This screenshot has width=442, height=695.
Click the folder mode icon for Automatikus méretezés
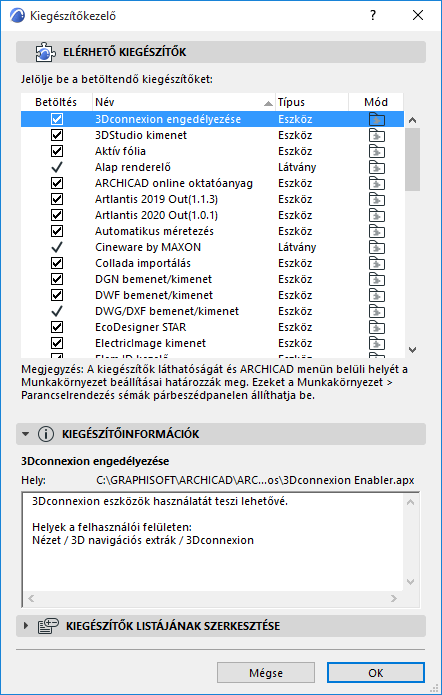coord(376,231)
